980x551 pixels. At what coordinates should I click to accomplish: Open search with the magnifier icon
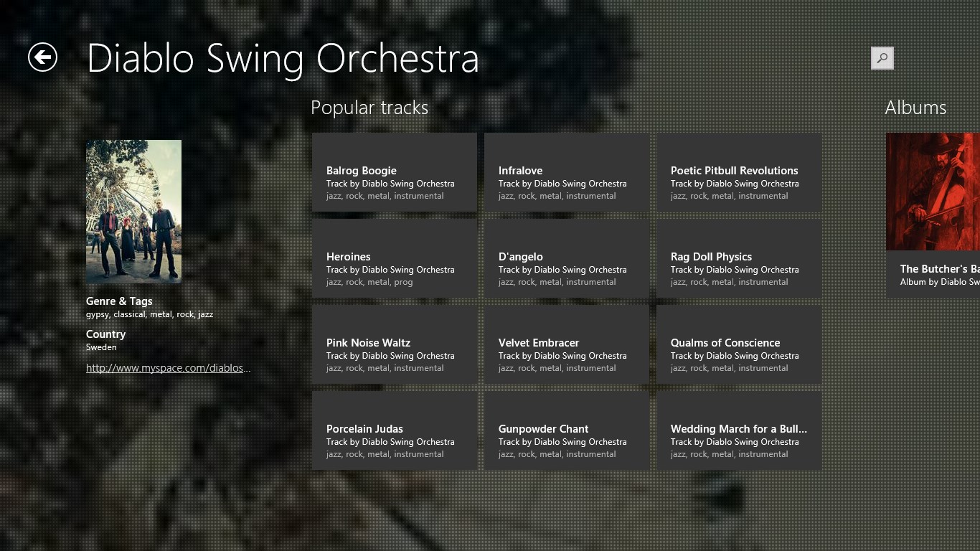pos(882,58)
